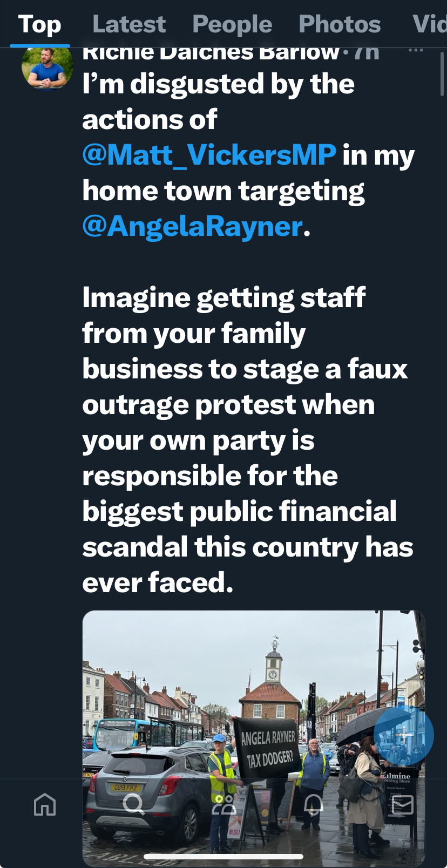447x868 pixels.
Task: Open Richie Dalches Barlow's profile avatar
Action: (x=48, y=65)
